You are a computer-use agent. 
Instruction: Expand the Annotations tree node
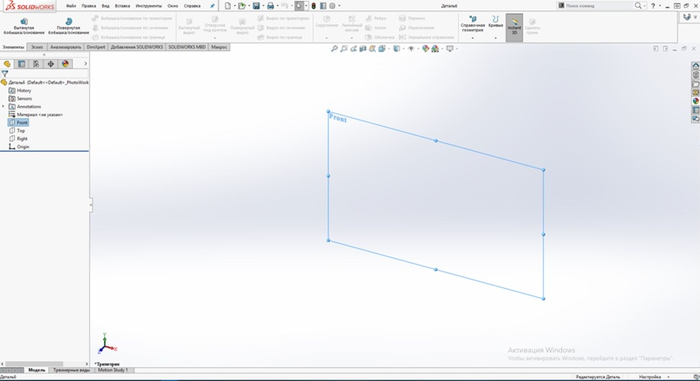point(4,106)
